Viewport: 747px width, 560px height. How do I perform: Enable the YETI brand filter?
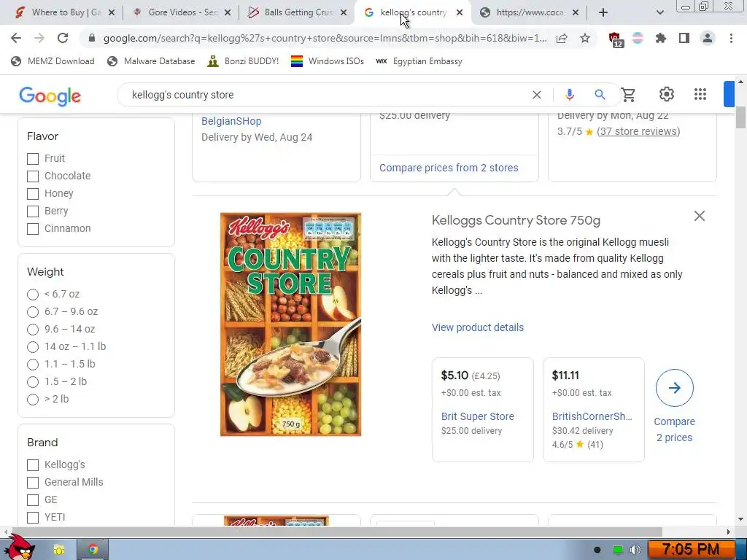[x=33, y=517]
